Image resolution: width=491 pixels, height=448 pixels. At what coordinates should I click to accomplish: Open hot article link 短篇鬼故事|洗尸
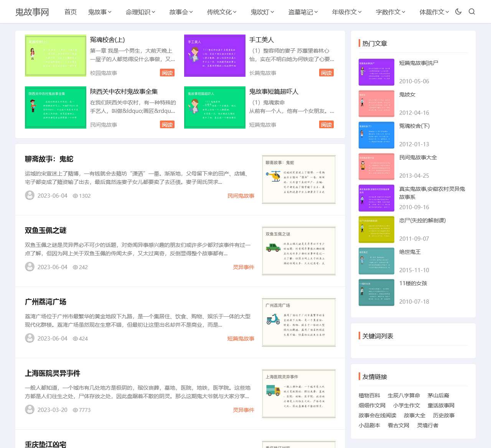[419, 63]
